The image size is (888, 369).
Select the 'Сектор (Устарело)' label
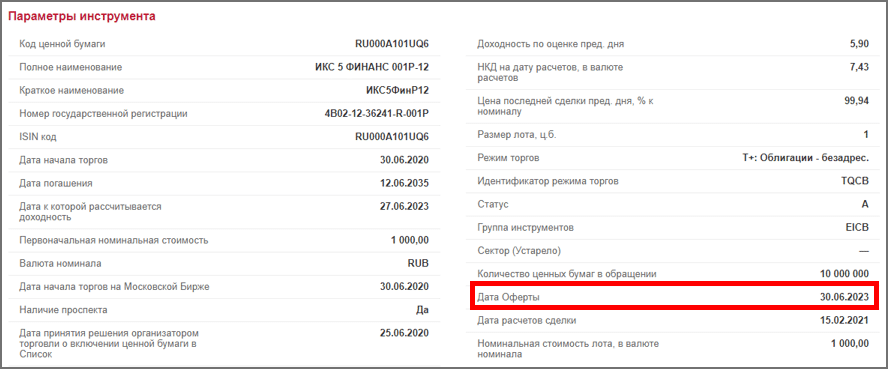point(519,251)
